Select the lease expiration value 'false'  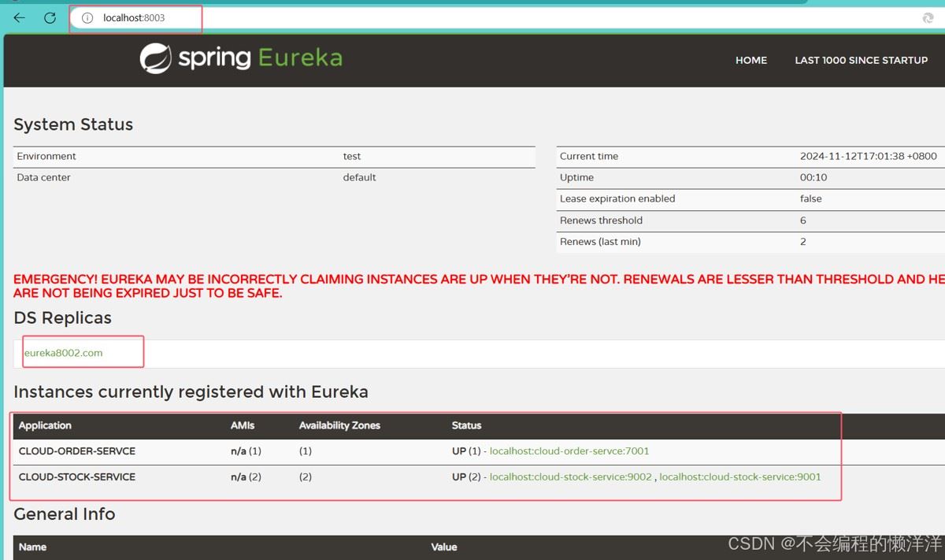tap(811, 198)
